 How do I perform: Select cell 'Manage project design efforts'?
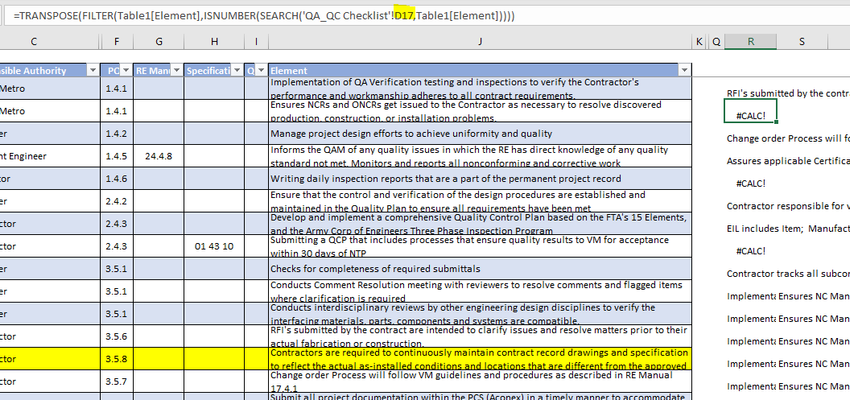(480, 133)
